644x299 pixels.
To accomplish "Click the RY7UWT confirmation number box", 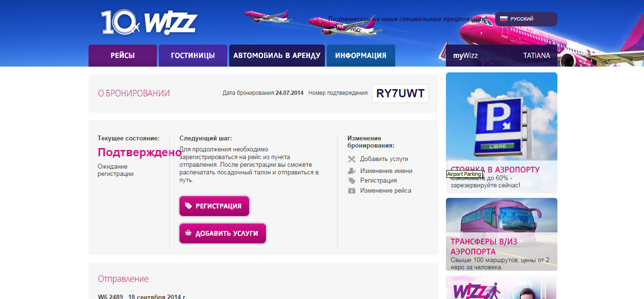I will click(400, 93).
